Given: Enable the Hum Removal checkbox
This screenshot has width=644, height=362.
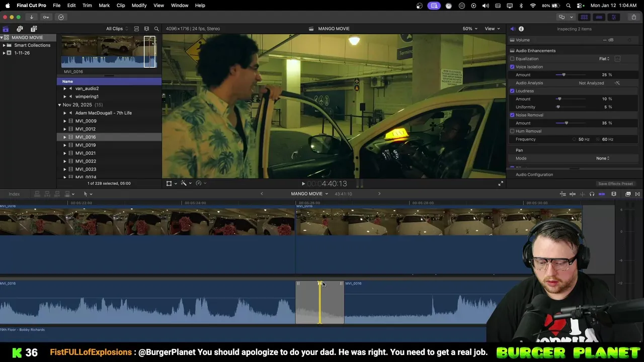Looking at the screenshot, I should [512, 131].
